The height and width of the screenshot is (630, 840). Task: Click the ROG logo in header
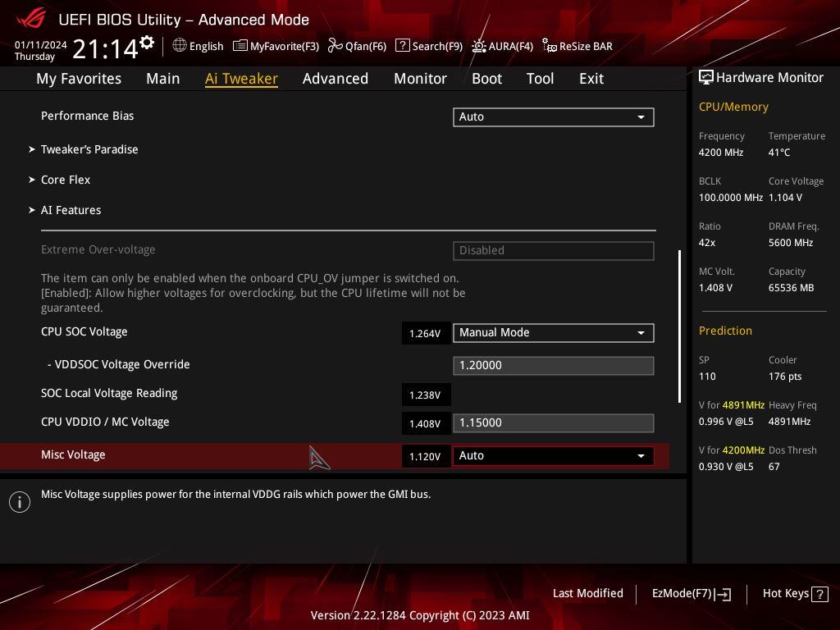tap(31, 19)
